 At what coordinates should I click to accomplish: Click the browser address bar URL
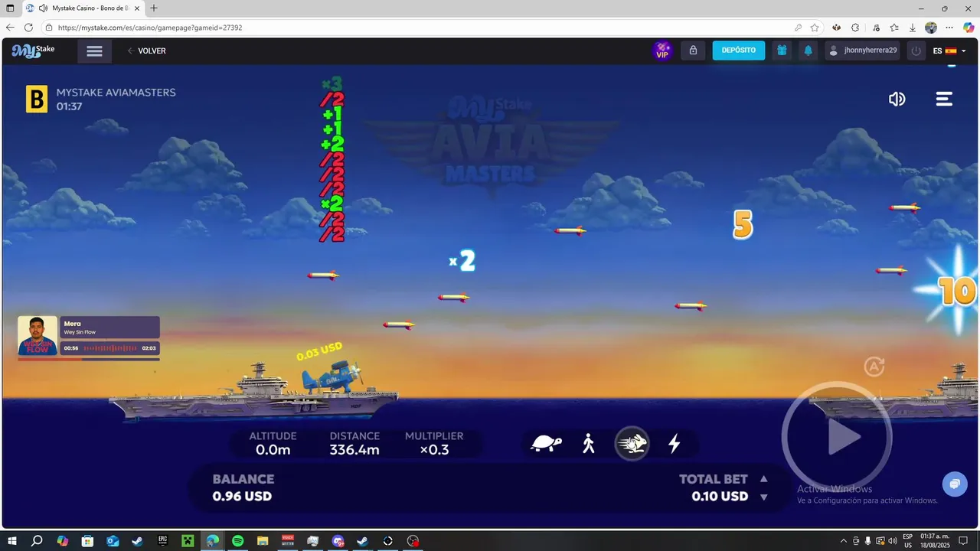coord(150,28)
